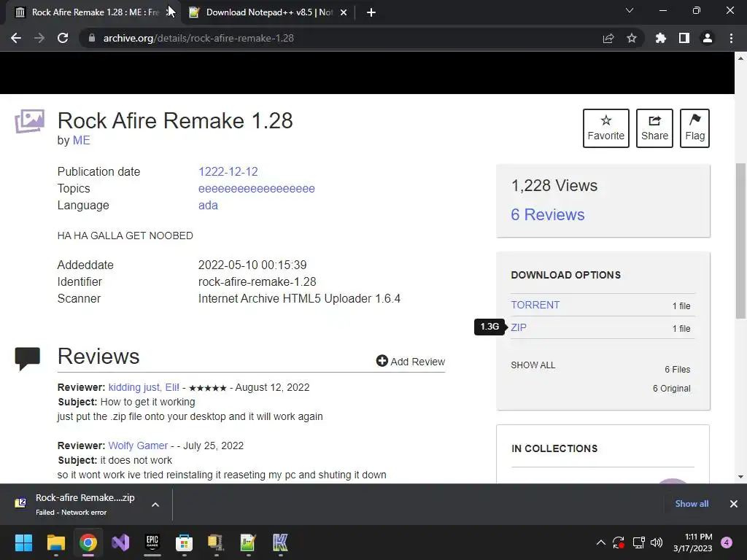Reload the archive.org page
Viewport: 747px width, 560px height.
click(x=63, y=38)
